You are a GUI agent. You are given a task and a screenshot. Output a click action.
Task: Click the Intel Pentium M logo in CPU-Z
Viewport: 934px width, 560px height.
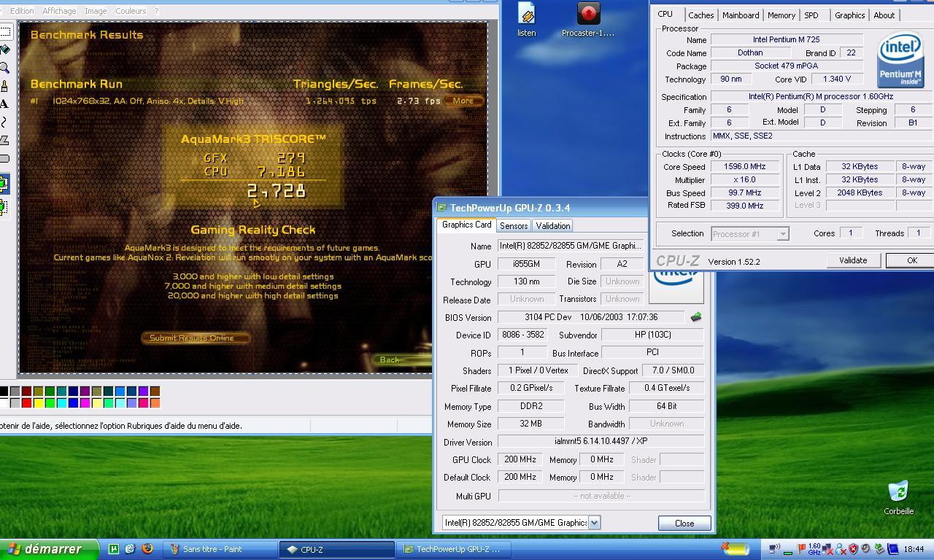pos(900,60)
